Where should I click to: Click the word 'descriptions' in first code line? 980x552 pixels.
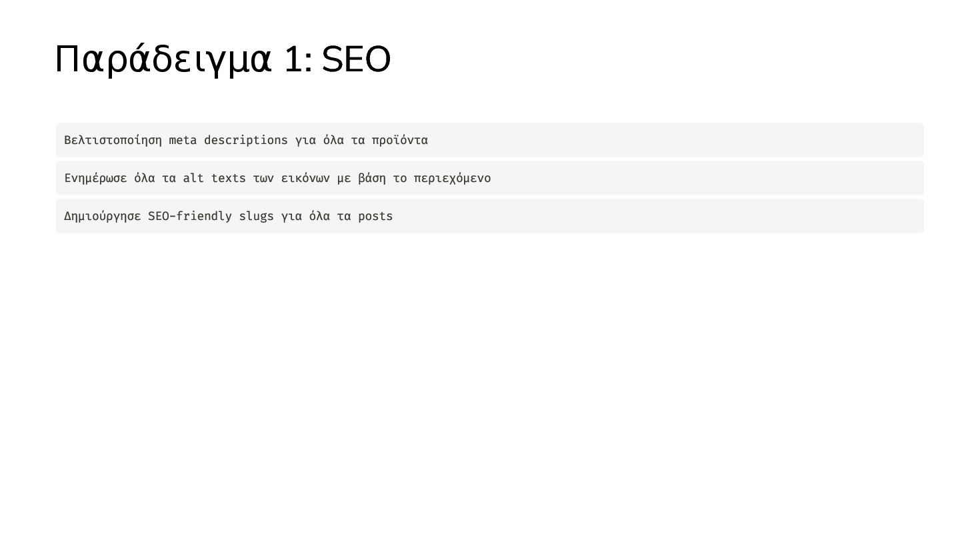pyautogui.click(x=245, y=140)
